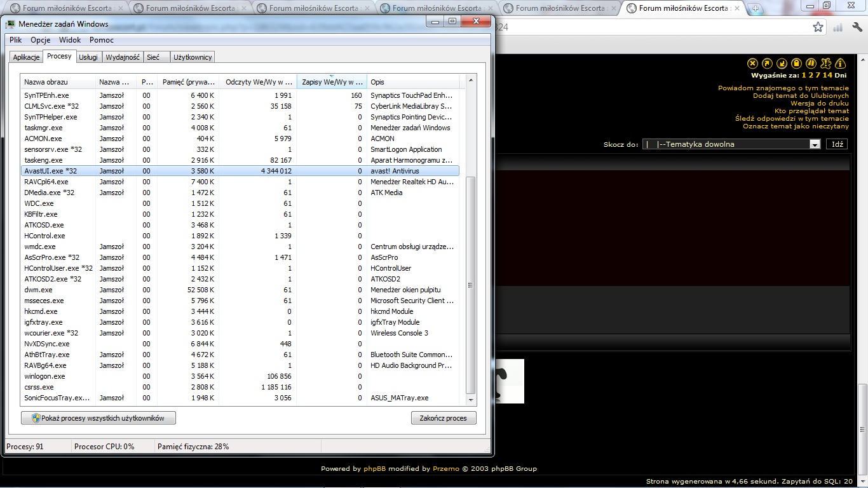Screen dimensions: 868x488
Task: Click the topic lock padlock icon
Action: click(x=796, y=64)
